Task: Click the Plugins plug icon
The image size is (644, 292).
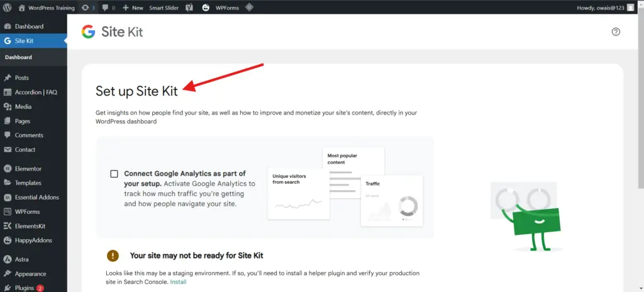Action: [x=8, y=288]
